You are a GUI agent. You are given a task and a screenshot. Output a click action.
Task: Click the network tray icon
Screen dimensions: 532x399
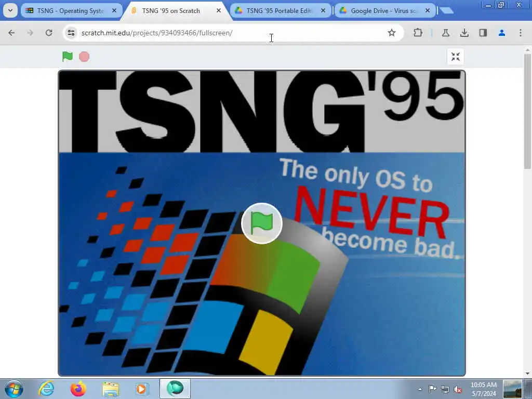point(445,389)
